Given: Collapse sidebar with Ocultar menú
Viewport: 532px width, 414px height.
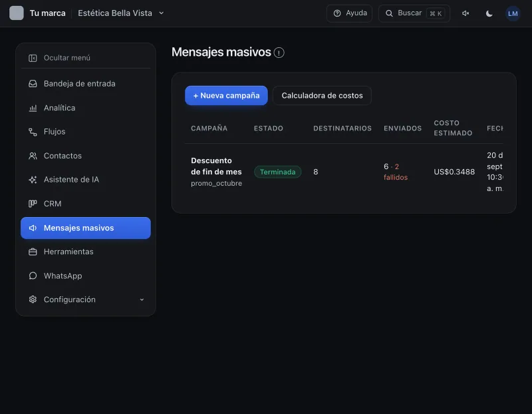Looking at the screenshot, I should pos(86,58).
